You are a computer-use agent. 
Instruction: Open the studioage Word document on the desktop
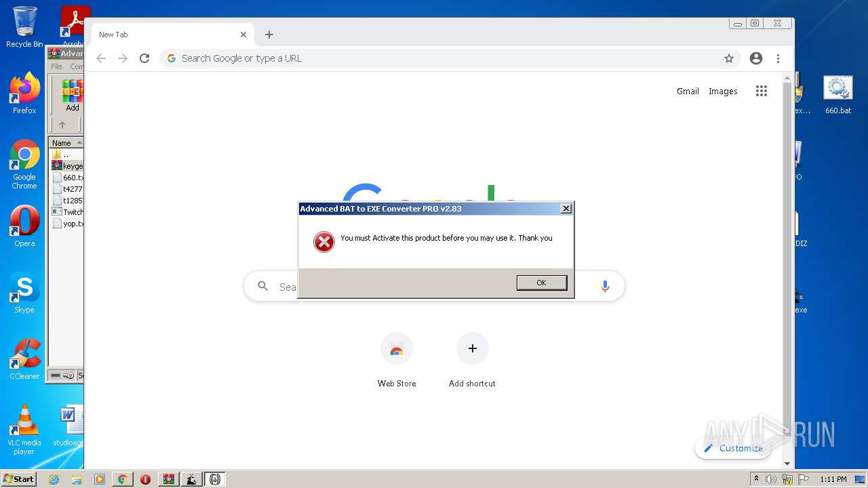[x=70, y=427]
